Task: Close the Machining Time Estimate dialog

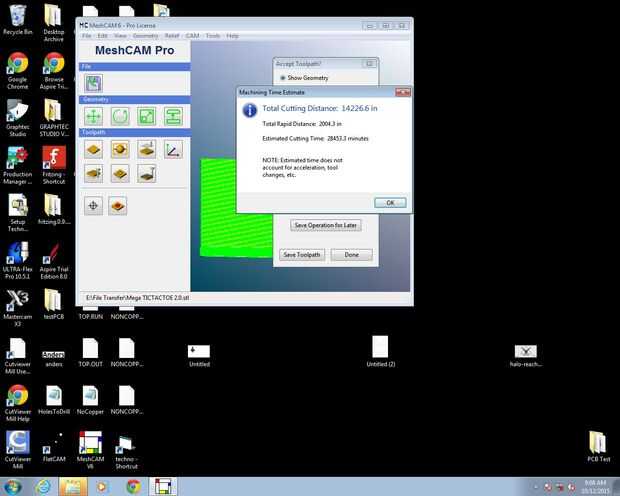Action: tap(403, 92)
